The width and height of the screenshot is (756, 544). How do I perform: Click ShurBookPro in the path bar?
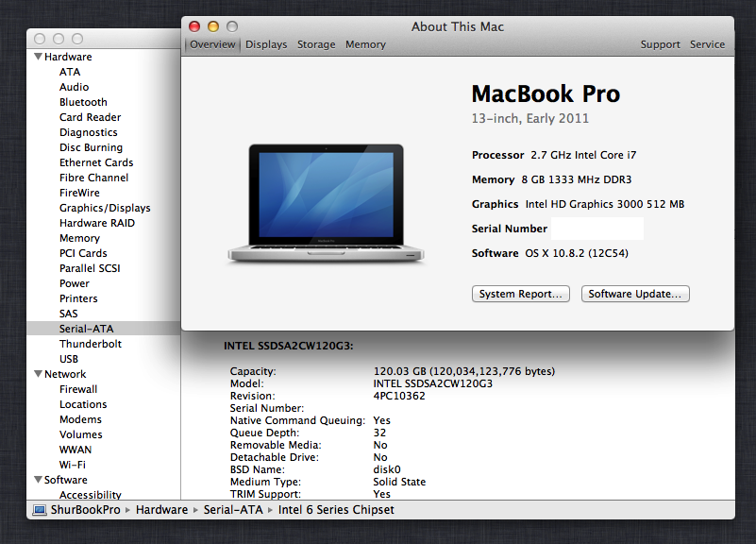(x=85, y=510)
